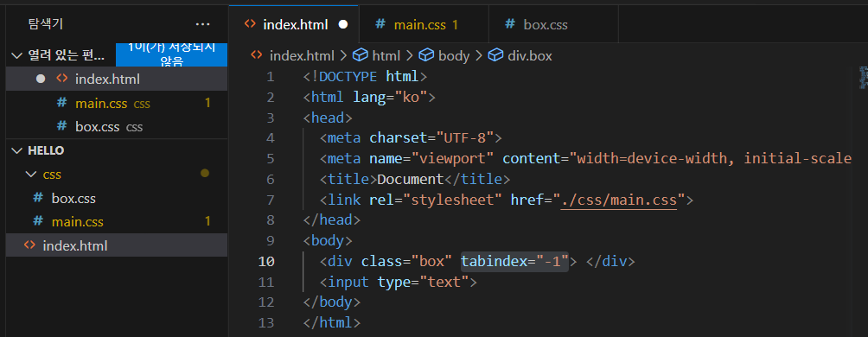The image size is (868, 337).
Task: Collapse the open editors section chevron
Action: click(16, 55)
